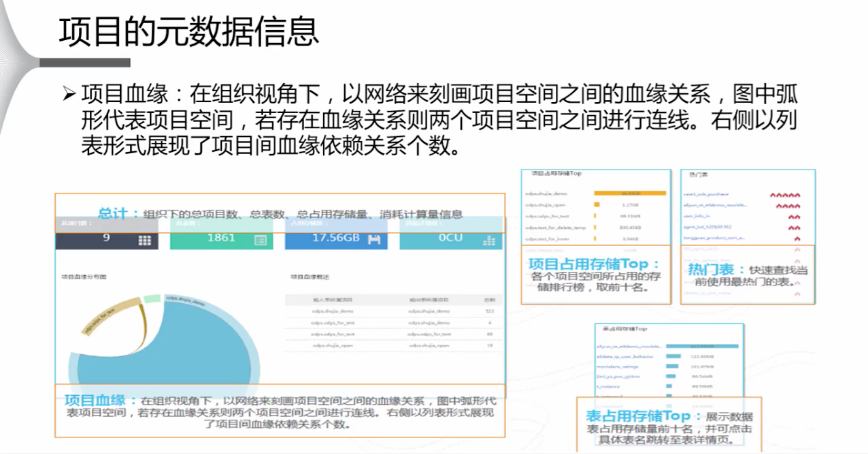This screenshot has height=454, width=868.
Task: Select the first lineage table row with total 523
Action: point(393,311)
